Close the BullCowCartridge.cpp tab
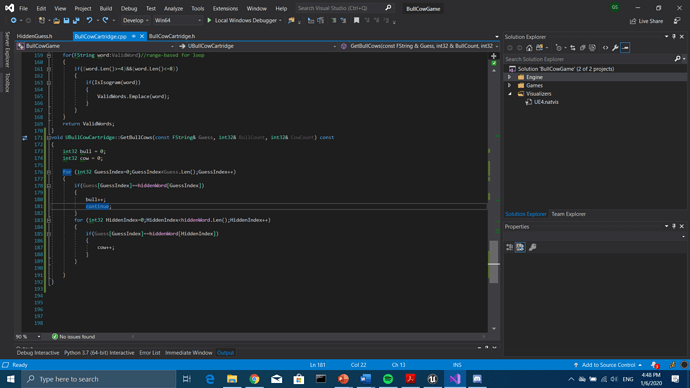The height and width of the screenshot is (388, 690). (142, 36)
